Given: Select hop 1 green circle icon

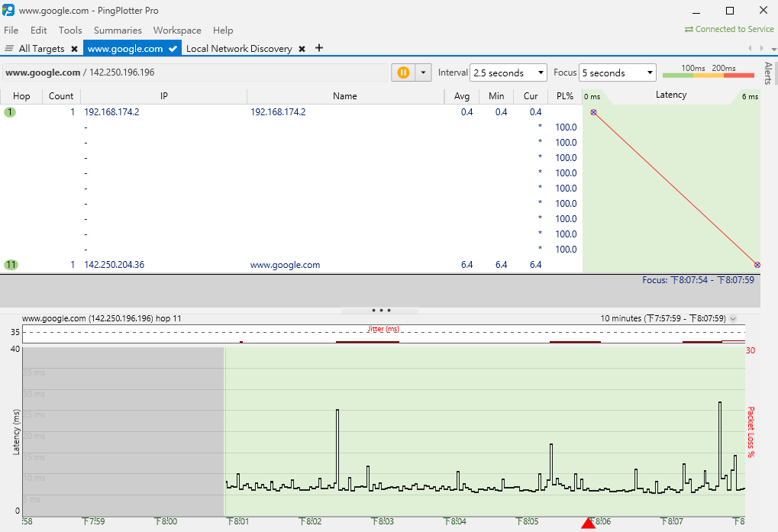Looking at the screenshot, I should 10,112.
